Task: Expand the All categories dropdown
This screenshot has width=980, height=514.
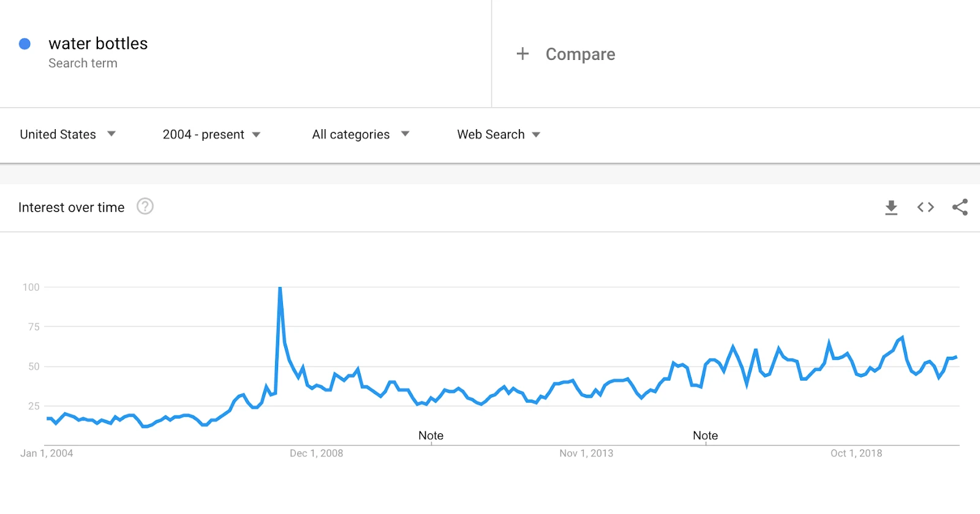Action: tap(361, 134)
